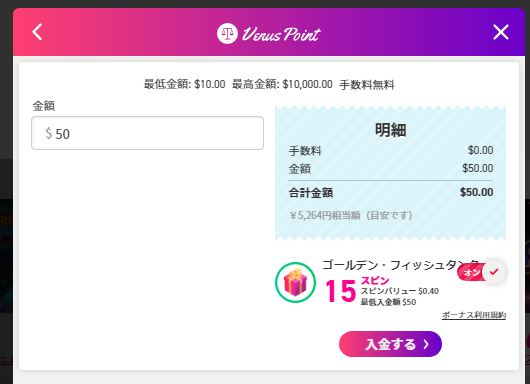Click the checkmark knob on bonus switch

point(494,272)
